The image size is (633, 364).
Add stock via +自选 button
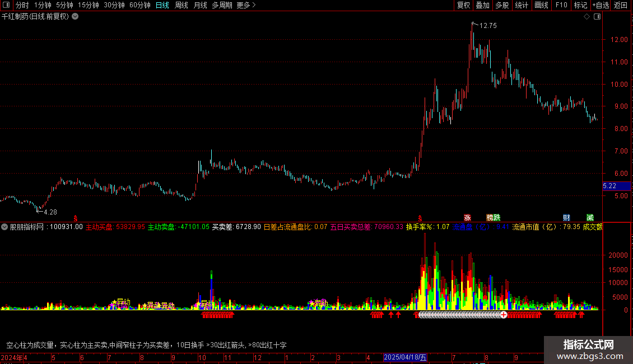[x=601, y=5]
